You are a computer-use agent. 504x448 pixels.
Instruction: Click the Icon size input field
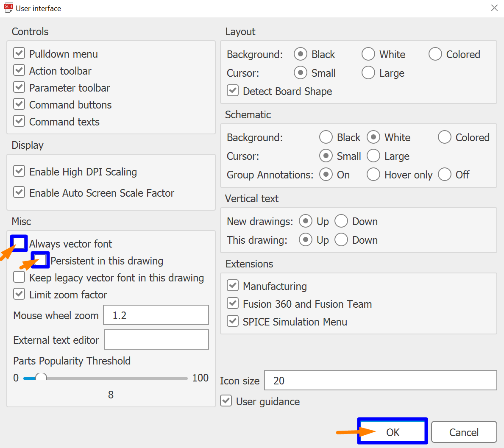[x=380, y=381]
